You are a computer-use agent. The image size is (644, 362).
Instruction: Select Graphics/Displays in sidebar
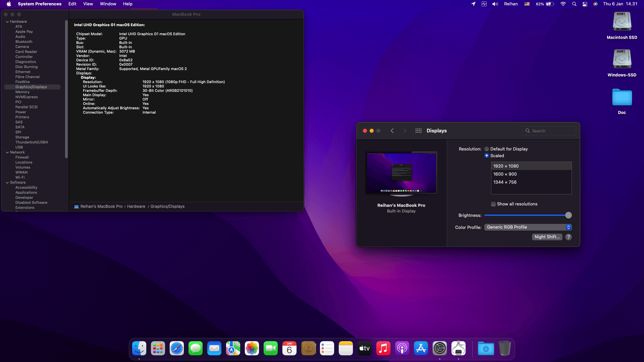32,87
